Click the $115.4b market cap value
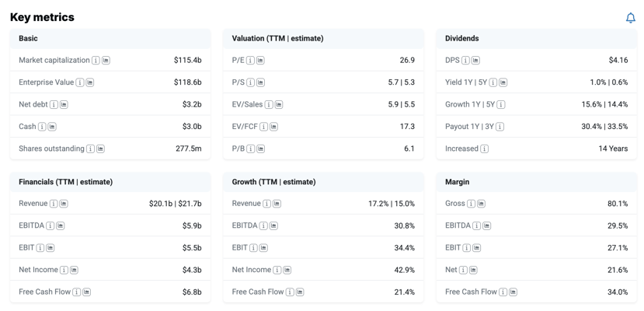The image size is (644, 311). pyautogui.click(x=187, y=60)
